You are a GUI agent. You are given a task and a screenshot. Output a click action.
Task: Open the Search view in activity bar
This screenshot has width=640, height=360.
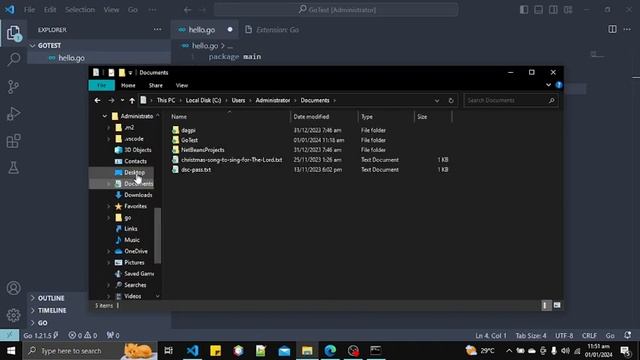pyautogui.click(x=13, y=60)
